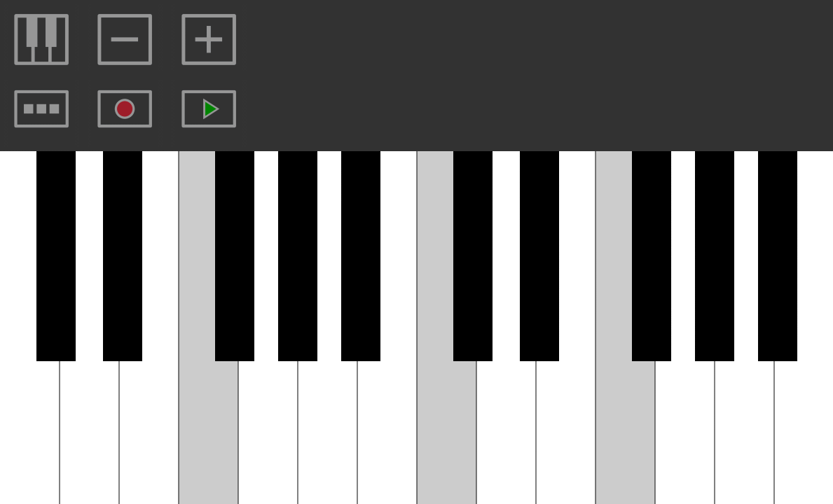Tap the third black key from left

(234, 255)
